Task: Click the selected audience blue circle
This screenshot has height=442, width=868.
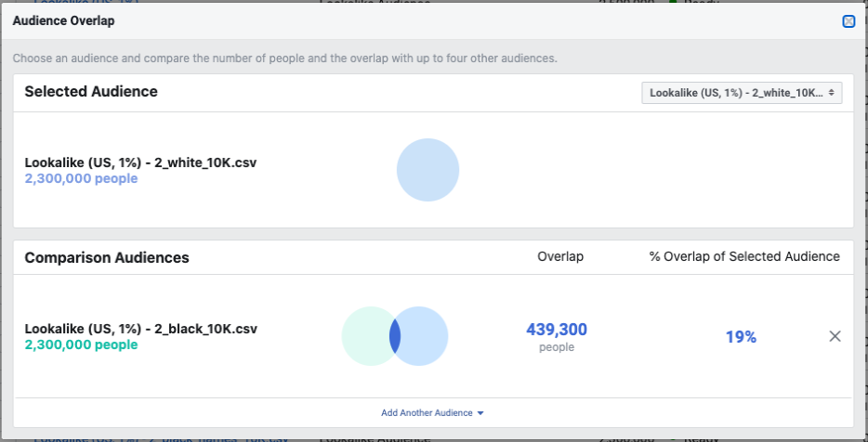Action: click(x=427, y=171)
